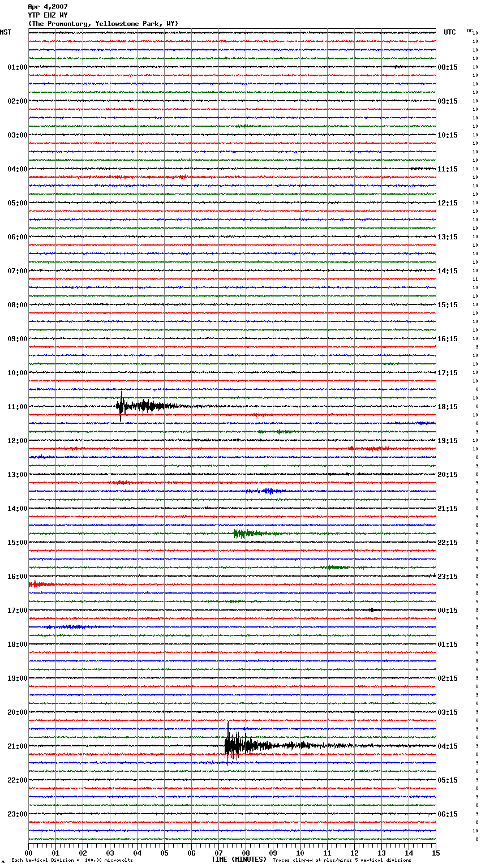This screenshot has height=868, width=481.
Task: Select the 02:00 MST time label
Action: coord(18,101)
